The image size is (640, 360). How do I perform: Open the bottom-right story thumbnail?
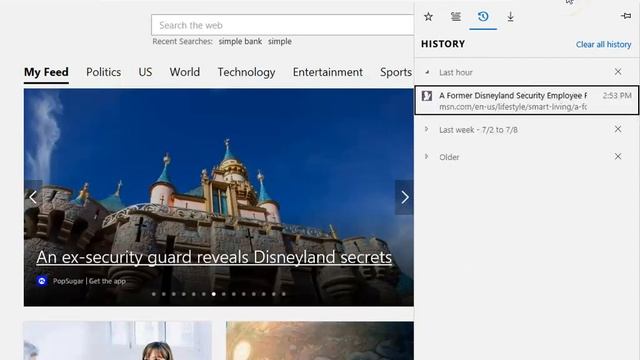coord(320,340)
